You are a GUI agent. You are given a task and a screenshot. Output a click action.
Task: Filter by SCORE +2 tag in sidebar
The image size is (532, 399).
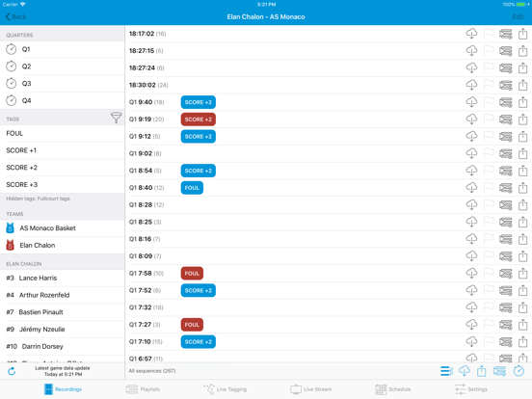pyautogui.click(x=63, y=168)
